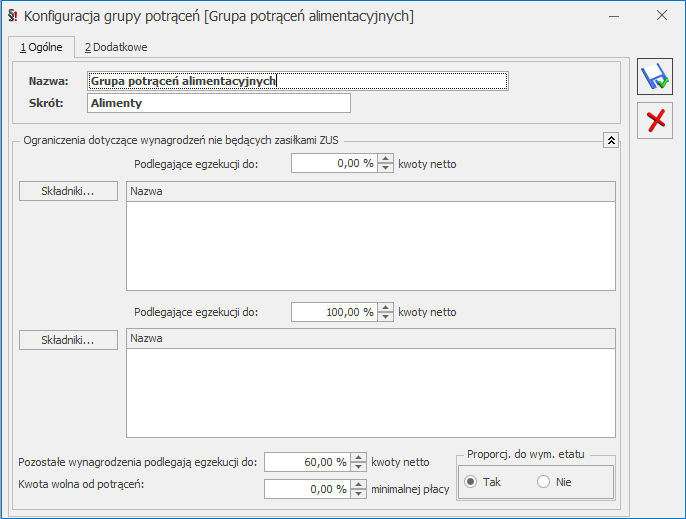Select the Nie radio button
This screenshot has height=519, width=686.
[544, 482]
